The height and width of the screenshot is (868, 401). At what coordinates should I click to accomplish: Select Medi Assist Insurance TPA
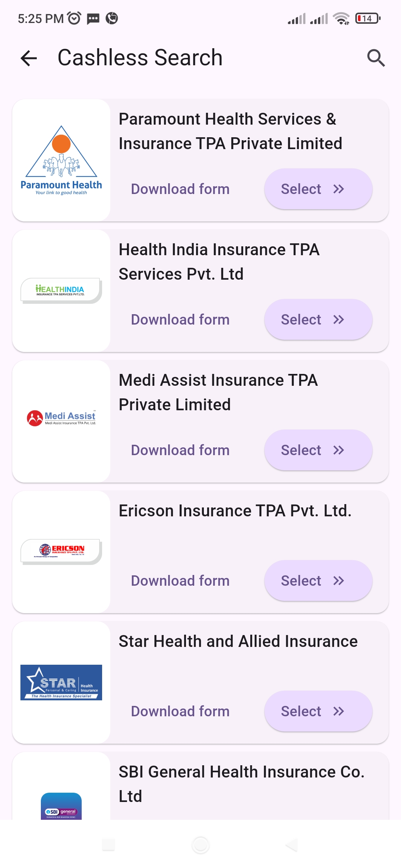[318, 450]
